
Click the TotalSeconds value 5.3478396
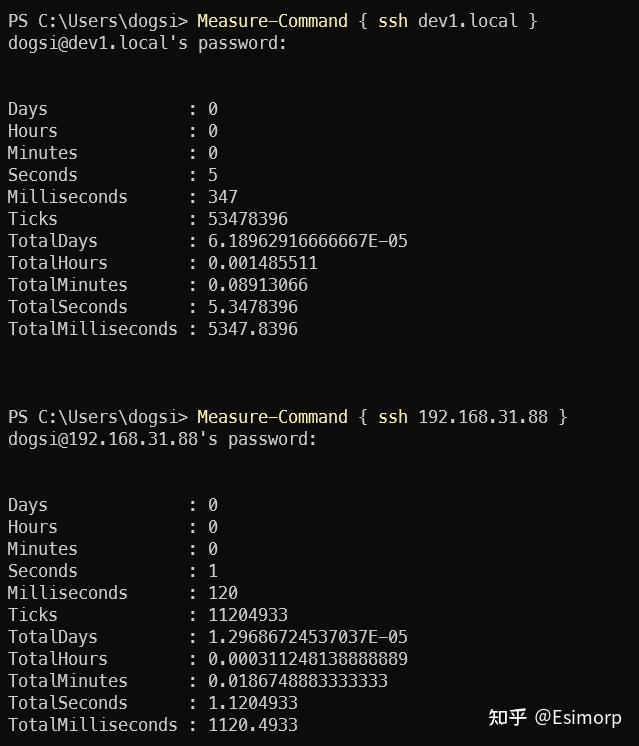(253, 307)
